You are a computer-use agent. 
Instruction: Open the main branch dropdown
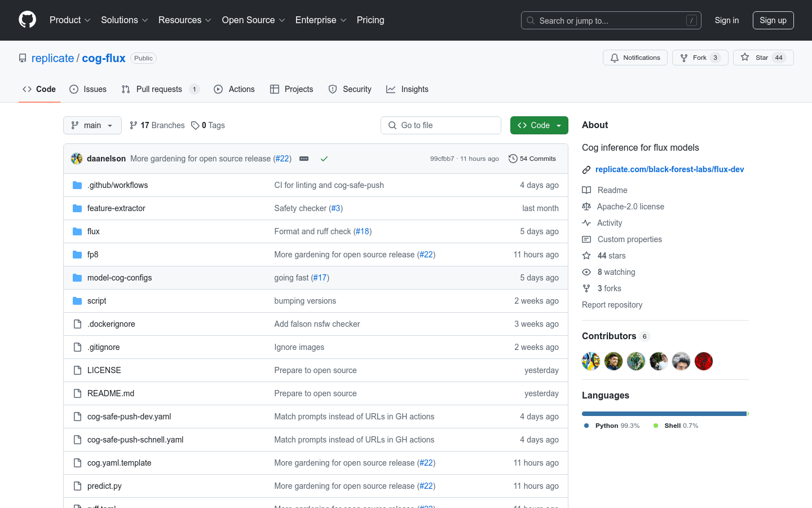click(x=92, y=125)
